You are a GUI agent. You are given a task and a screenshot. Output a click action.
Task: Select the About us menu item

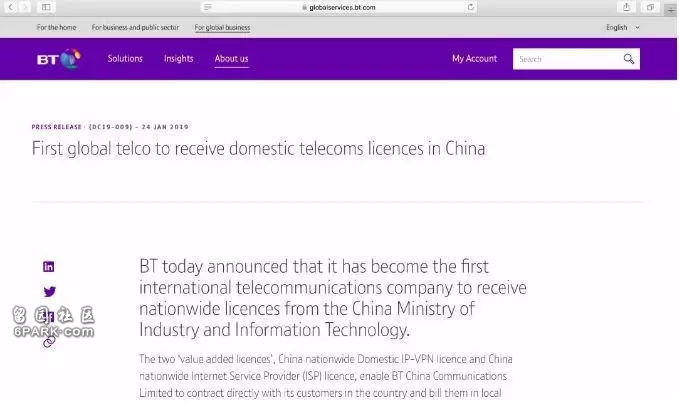[x=231, y=59]
